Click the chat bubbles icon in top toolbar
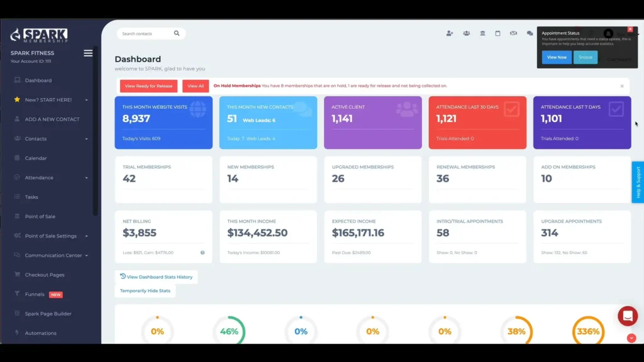 tap(530, 33)
